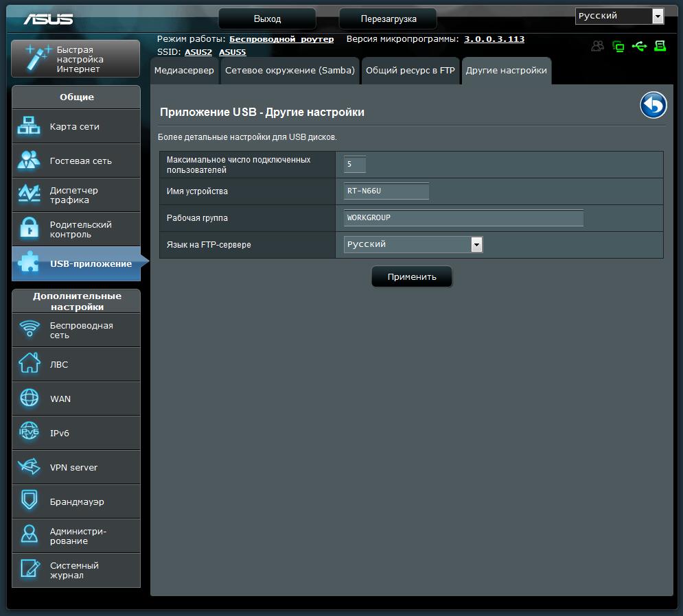Image resolution: width=683 pixels, height=616 pixels.
Task: Open VPN server menu item
Action: tap(76, 467)
